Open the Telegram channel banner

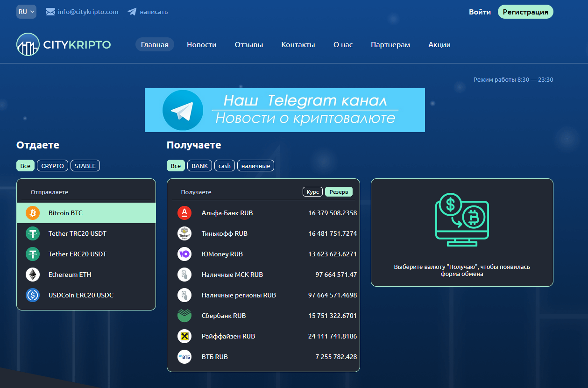tap(285, 110)
